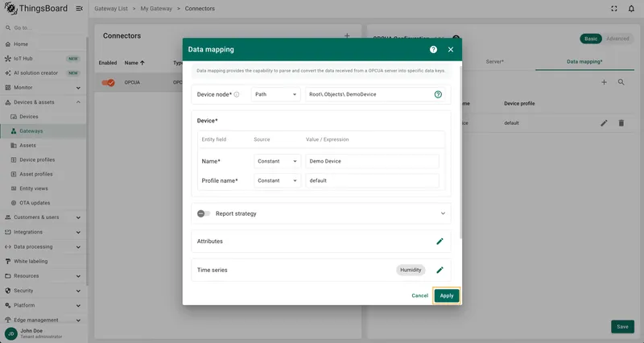Open Gateways in sidebar
Screen dimensions: 644x343
[43, 131]
